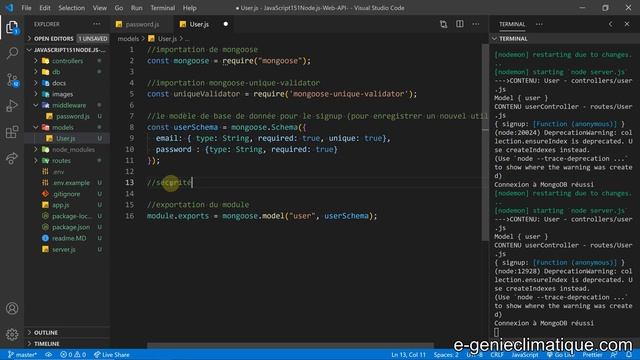
Task: Collapse the JAVASCRIPT151NODE.JS project root
Action: point(67,50)
